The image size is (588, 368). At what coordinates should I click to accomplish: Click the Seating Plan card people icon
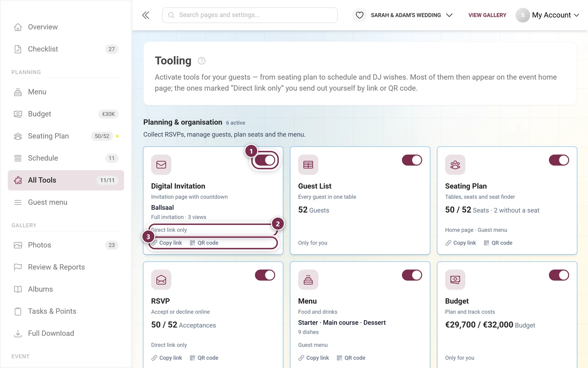coord(455,165)
